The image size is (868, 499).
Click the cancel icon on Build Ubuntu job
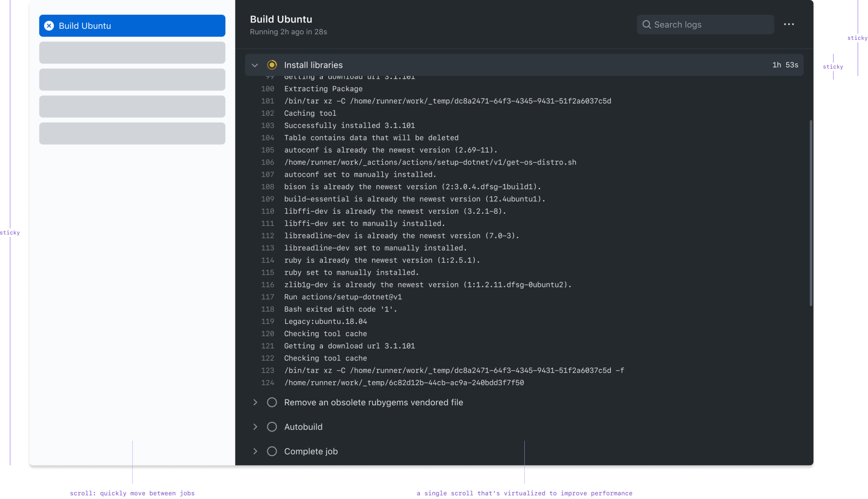click(x=49, y=26)
